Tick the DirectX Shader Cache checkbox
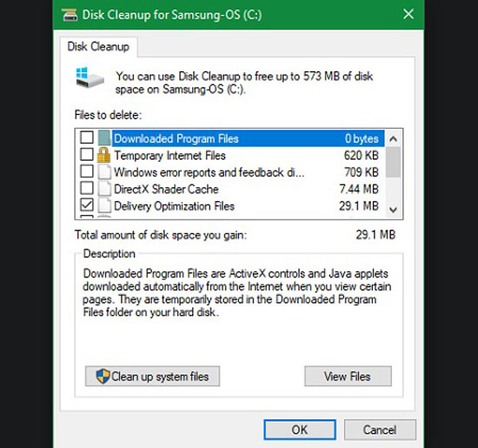The width and height of the screenshot is (478, 448). tap(87, 188)
